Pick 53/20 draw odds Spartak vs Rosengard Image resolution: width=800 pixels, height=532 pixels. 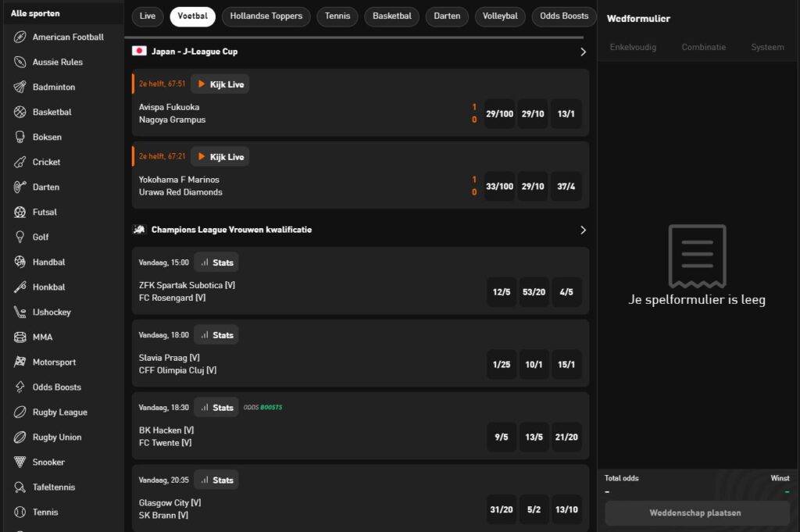(534, 291)
